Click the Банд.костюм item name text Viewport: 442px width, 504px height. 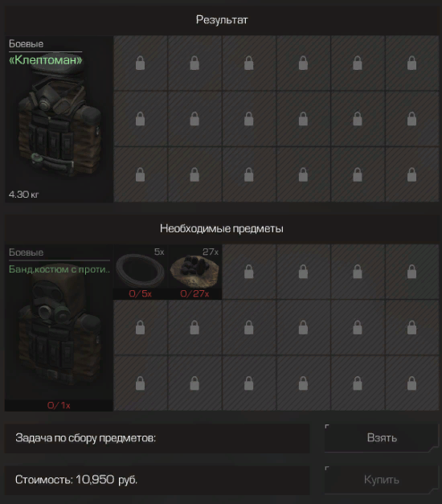pyautogui.click(x=59, y=269)
